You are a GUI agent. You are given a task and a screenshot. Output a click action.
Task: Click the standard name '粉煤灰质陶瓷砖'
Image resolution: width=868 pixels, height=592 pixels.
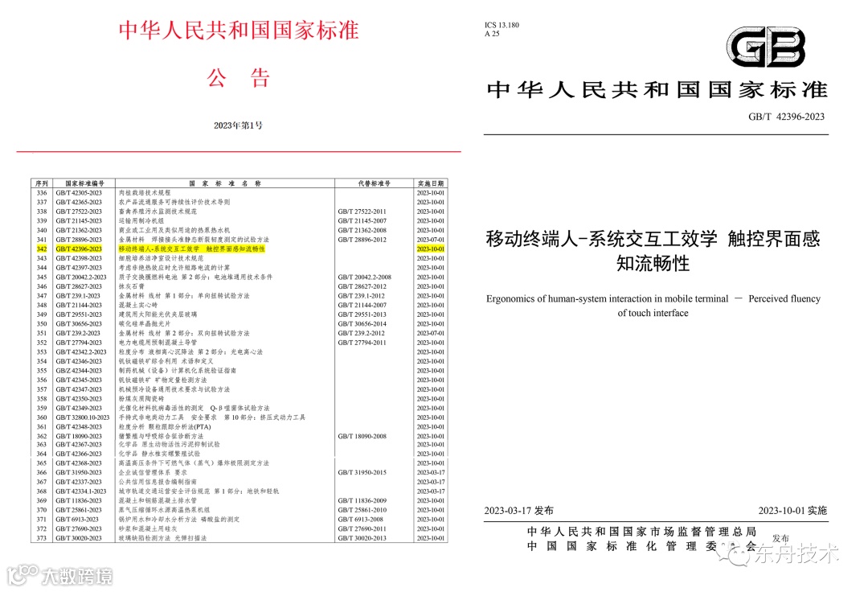pyautogui.click(x=141, y=399)
